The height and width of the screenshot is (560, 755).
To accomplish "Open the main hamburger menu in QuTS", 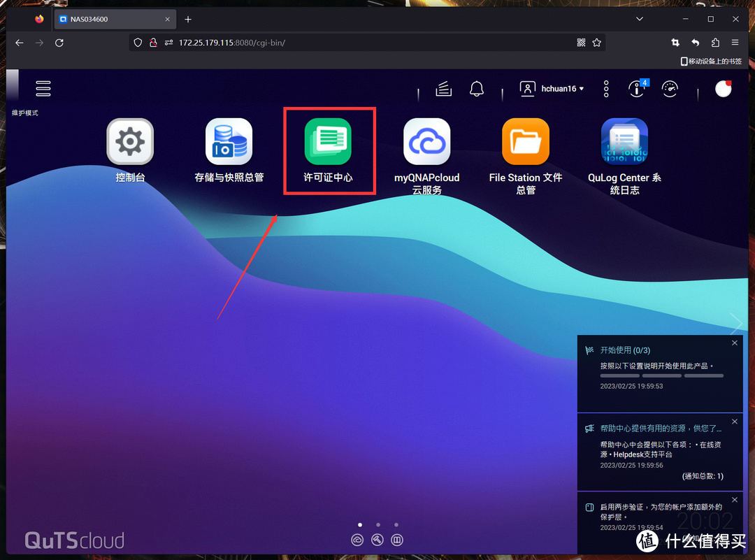I will click(x=43, y=88).
